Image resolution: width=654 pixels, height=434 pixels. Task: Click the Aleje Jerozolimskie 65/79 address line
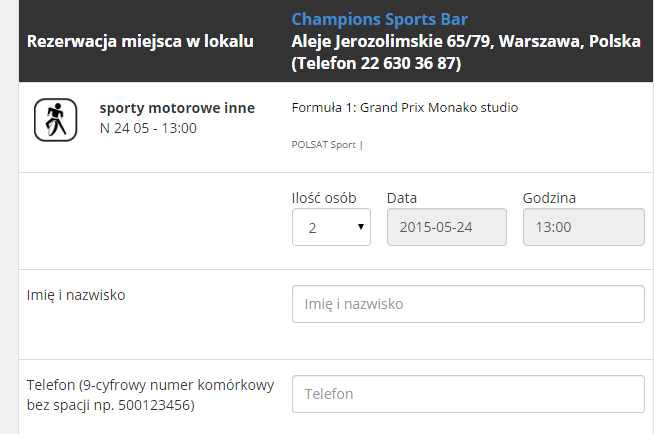click(x=466, y=41)
